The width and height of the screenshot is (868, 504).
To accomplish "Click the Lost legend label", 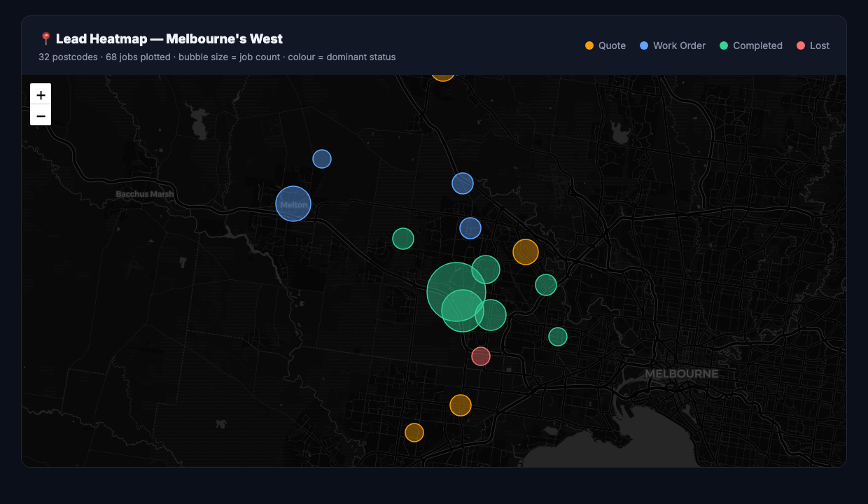I will pyautogui.click(x=820, y=45).
